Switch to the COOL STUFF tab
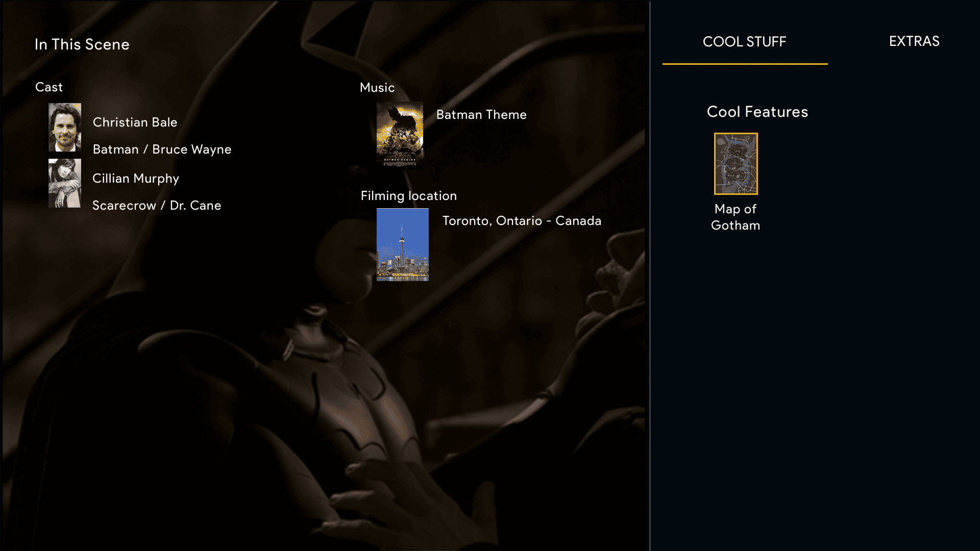Screen dimensions: 980x551 coord(745,42)
